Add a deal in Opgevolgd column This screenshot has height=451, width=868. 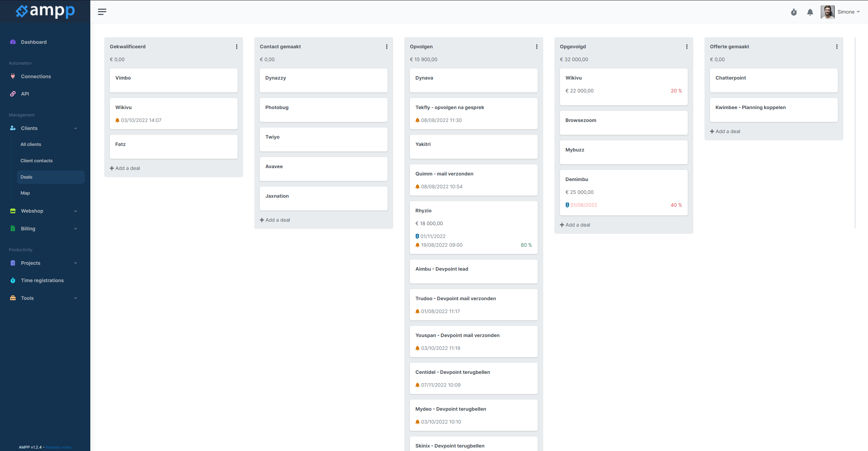(575, 225)
